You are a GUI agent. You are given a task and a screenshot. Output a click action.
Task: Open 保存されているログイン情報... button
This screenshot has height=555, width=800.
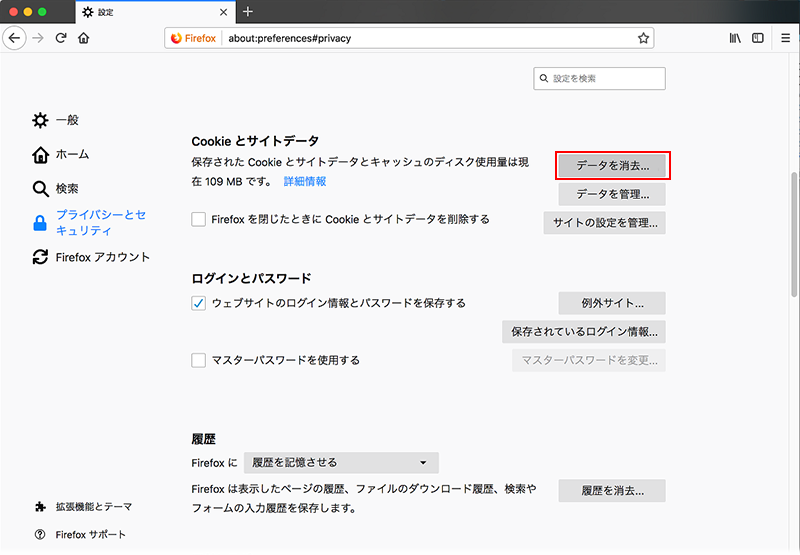point(584,332)
